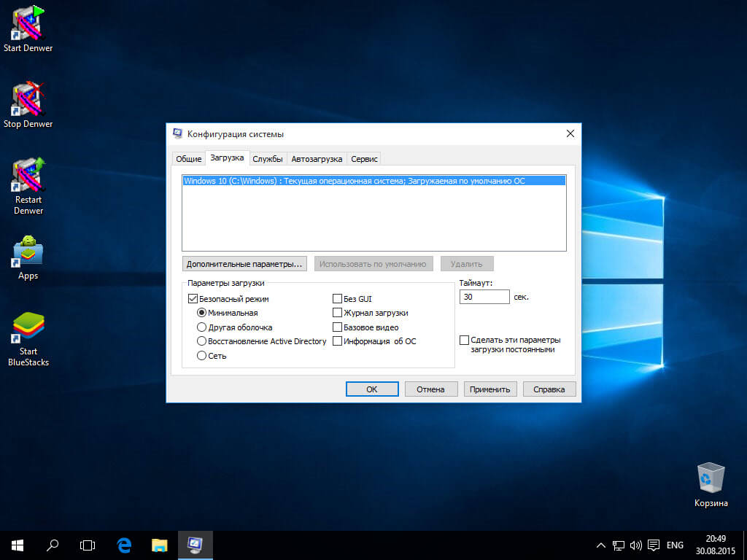Open the Windows Start menu
Image resolution: width=747 pixels, height=560 pixels.
[x=18, y=545]
